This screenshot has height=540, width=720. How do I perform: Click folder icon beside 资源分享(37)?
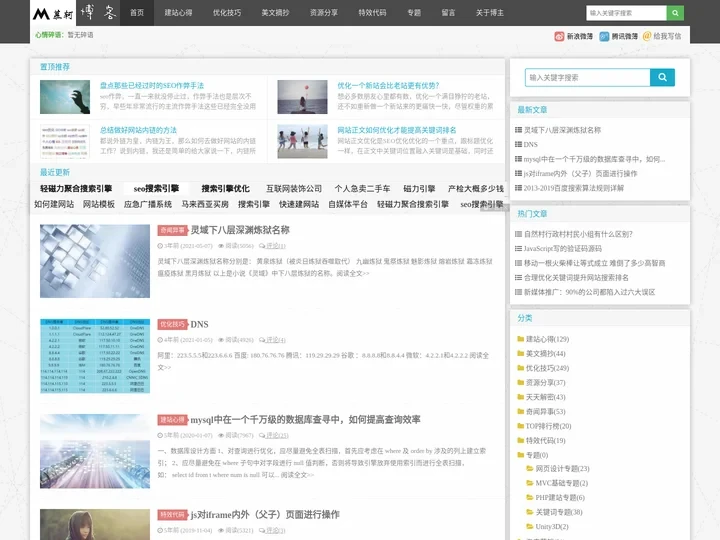tap(520, 382)
